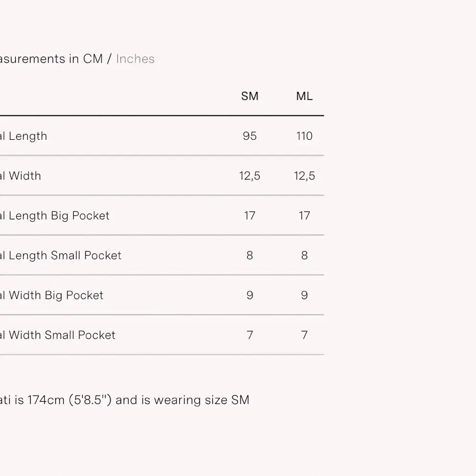Click ML width value 12,5
476x476 pixels.
click(304, 176)
